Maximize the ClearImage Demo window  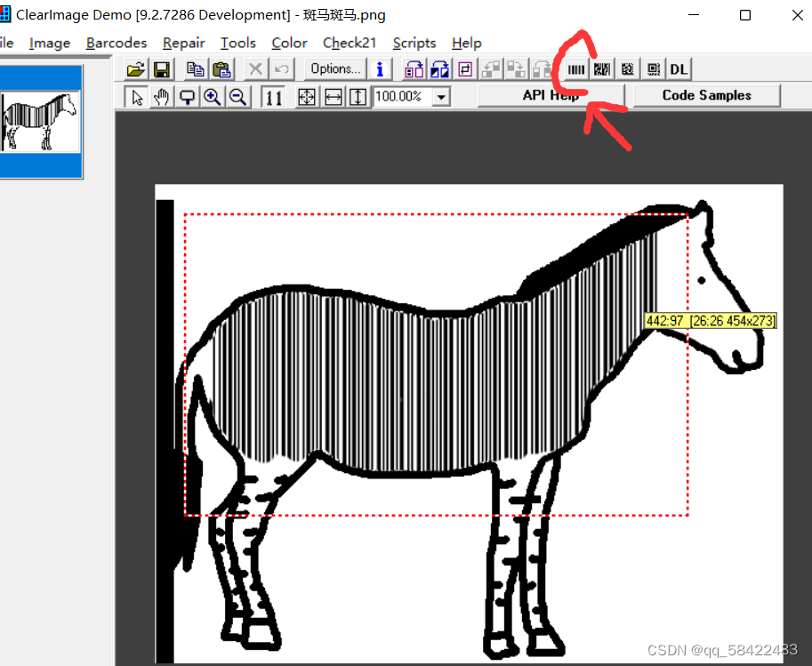(745, 15)
